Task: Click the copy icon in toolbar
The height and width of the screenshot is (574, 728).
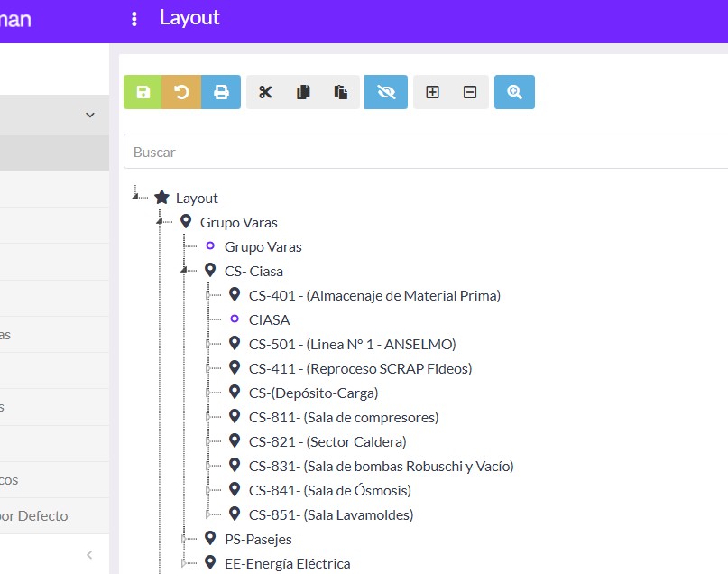Action: click(303, 92)
